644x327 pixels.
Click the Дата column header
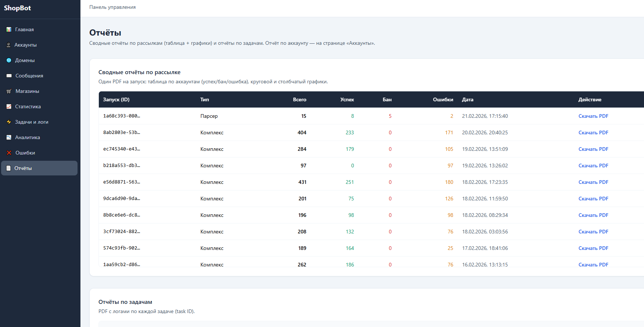(x=467, y=99)
